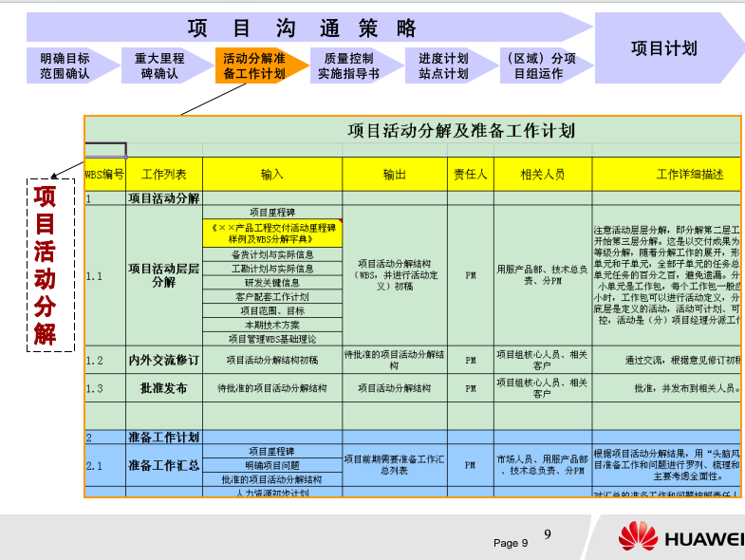Viewport: 745px width, 560px height.
Task: Click the 输入 column header
Action: 272,175
